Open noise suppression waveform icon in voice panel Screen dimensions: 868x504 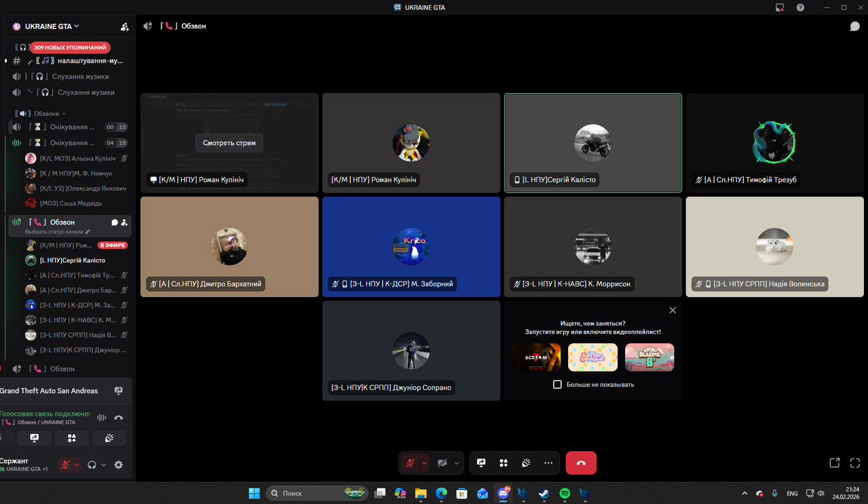pyautogui.click(x=102, y=418)
